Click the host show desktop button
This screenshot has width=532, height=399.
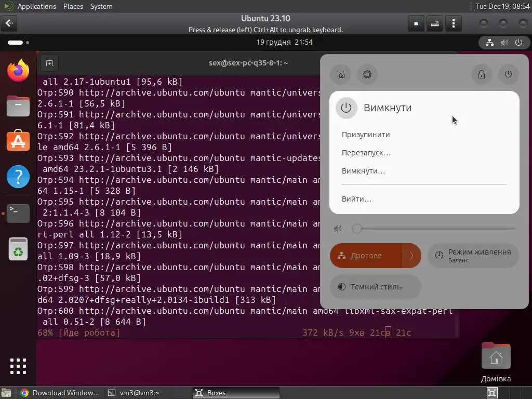[x=6, y=393]
